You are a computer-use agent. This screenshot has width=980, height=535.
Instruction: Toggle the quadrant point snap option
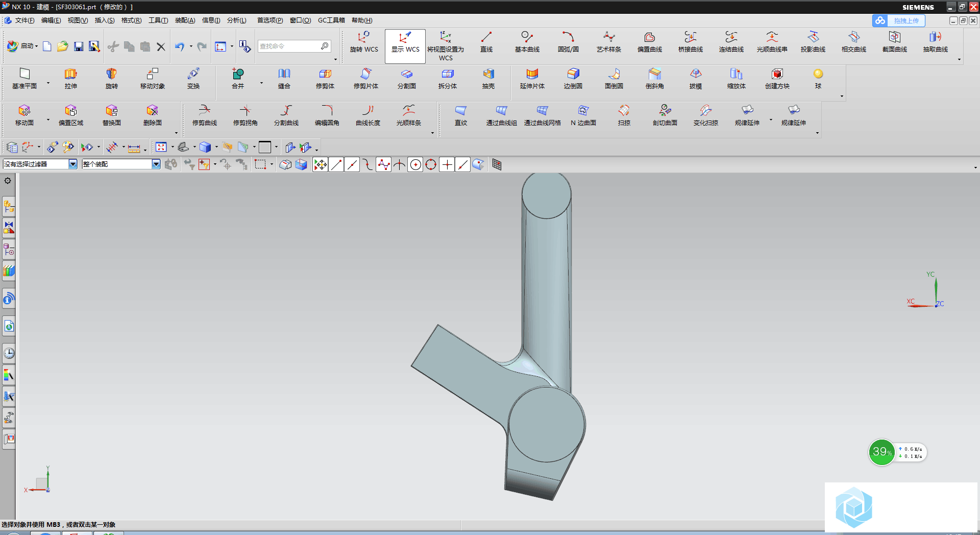click(431, 164)
